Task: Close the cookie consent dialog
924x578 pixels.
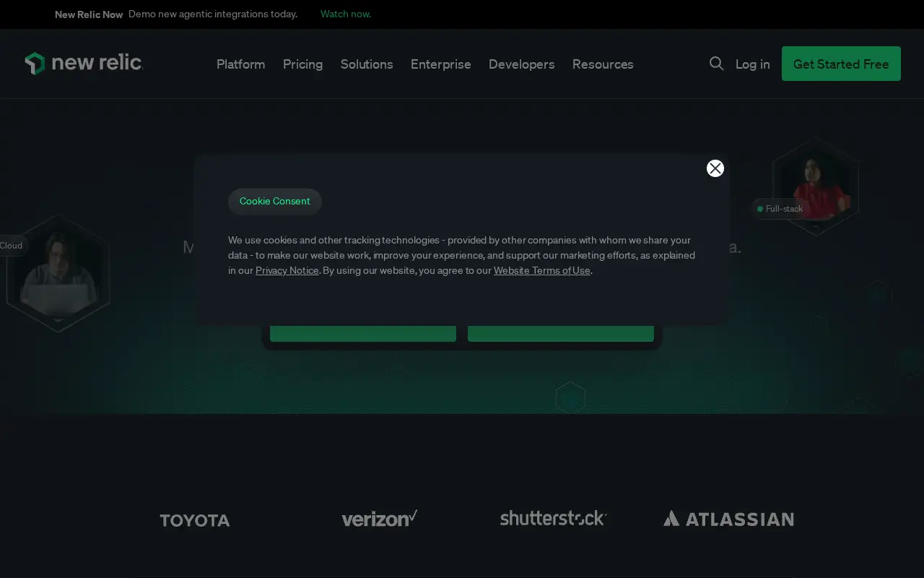Action: pos(715,168)
